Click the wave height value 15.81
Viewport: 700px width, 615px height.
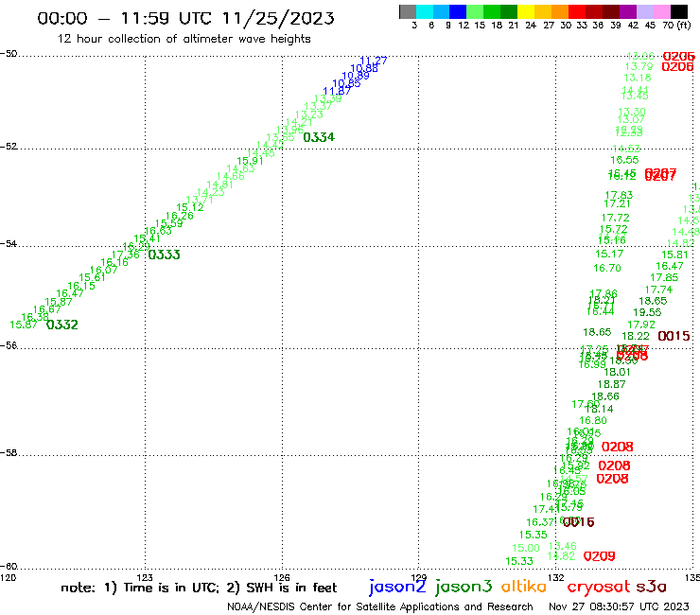[674, 255]
